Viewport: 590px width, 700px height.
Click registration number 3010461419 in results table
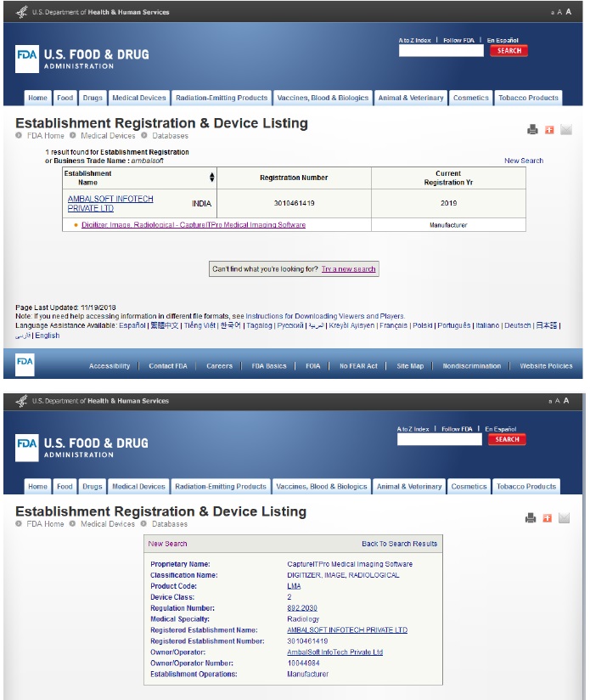point(294,203)
